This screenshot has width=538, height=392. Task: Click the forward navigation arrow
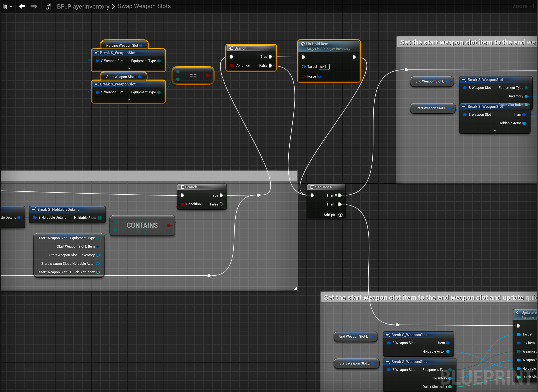tap(34, 6)
